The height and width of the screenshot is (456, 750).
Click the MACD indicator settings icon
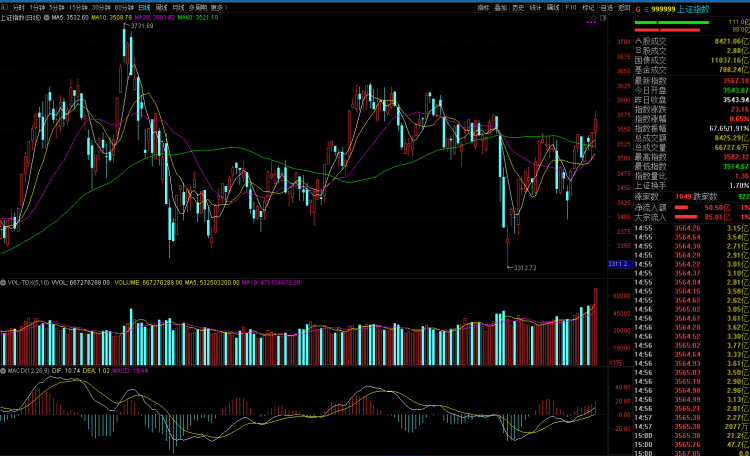(x=3, y=370)
